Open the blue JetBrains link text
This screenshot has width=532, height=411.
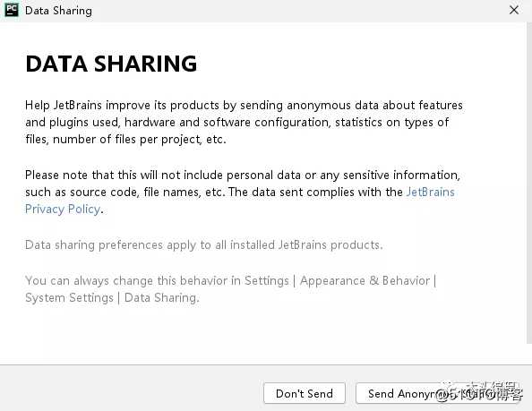pyautogui.click(x=430, y=192)
